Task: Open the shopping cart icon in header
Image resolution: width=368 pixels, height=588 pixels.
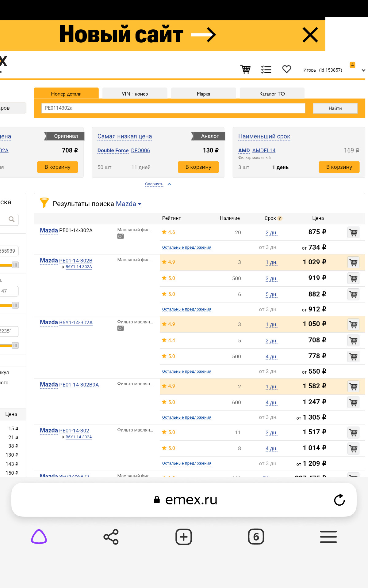Action: (x=245, y=69)
